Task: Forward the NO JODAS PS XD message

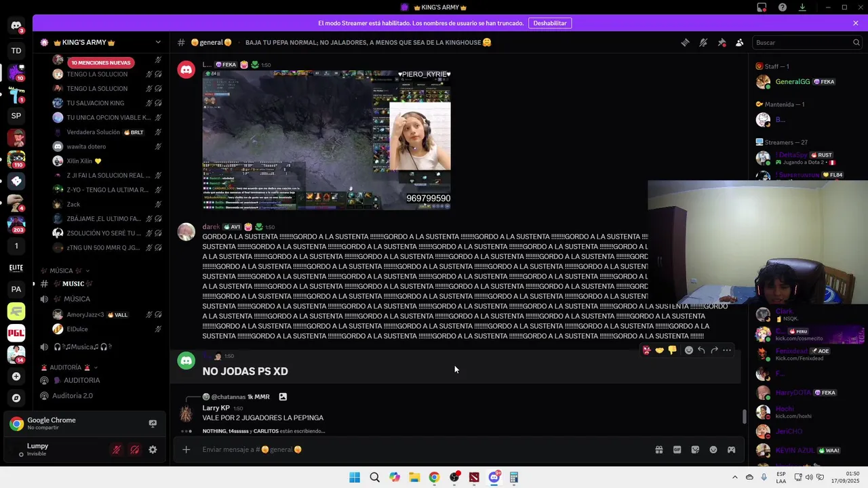Action: (714, 350)
